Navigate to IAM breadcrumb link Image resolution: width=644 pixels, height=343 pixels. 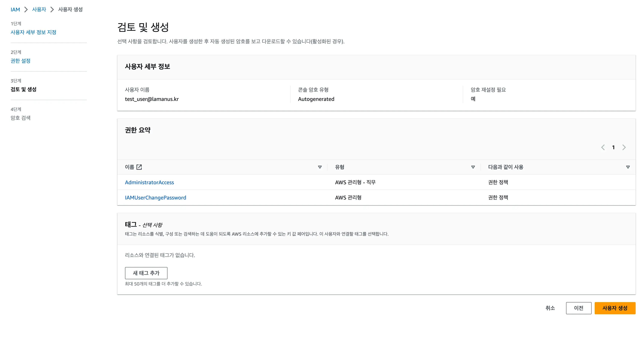click(15, 10)
